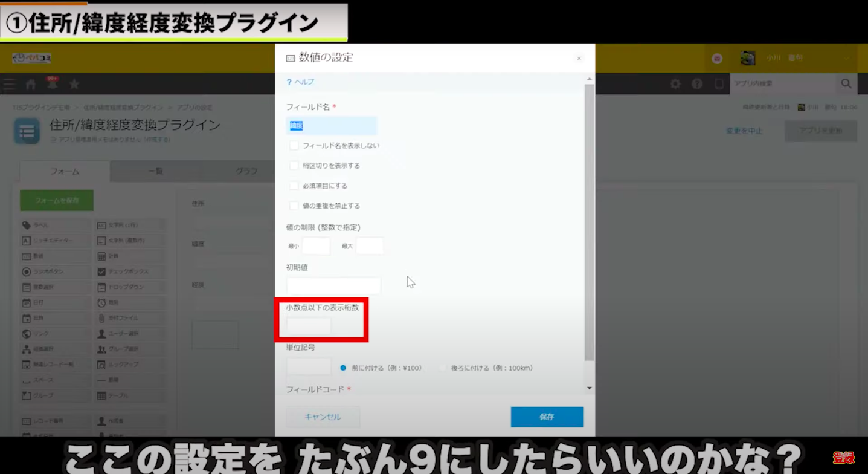The image size is (868, 474).
Task: Click the search magnifier icon
Action: [x=846, y=83]
